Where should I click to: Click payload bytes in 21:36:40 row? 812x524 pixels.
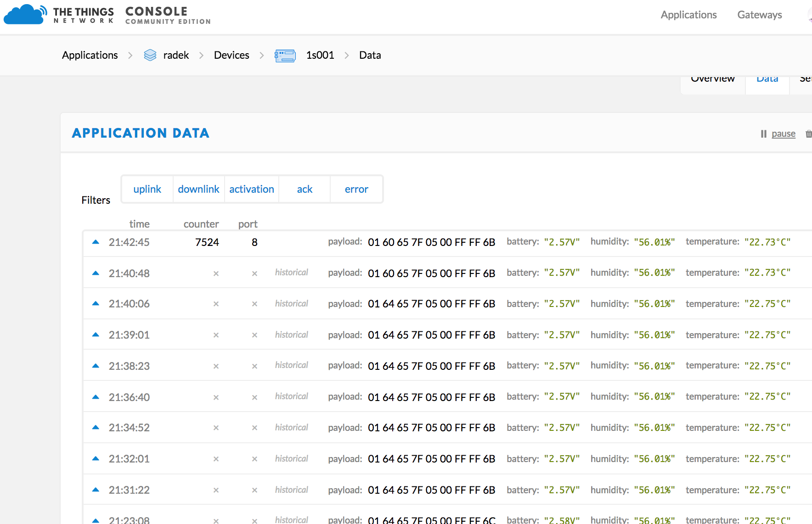point(432,397)
